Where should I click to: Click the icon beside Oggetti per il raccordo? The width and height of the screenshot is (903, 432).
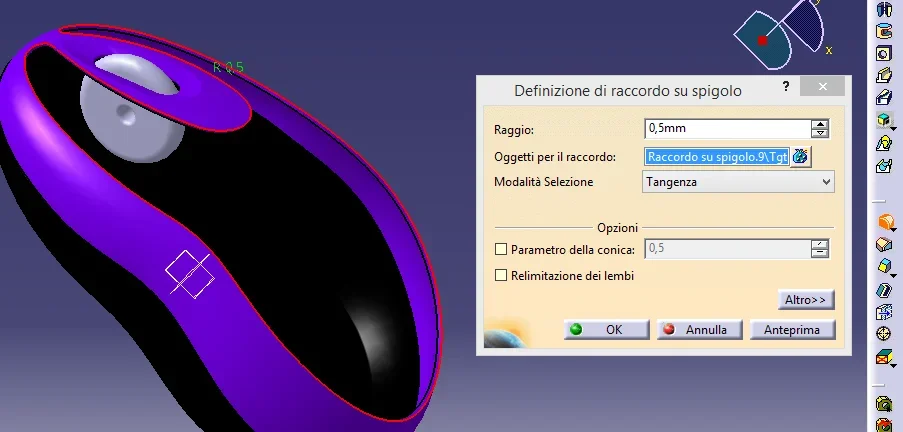800,157
